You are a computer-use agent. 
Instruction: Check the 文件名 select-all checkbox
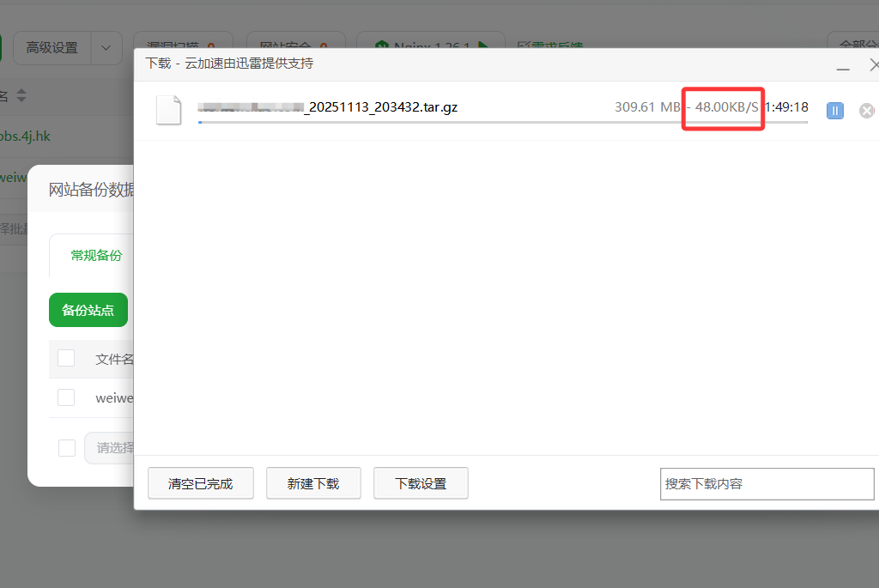click(x=66, y=359)
